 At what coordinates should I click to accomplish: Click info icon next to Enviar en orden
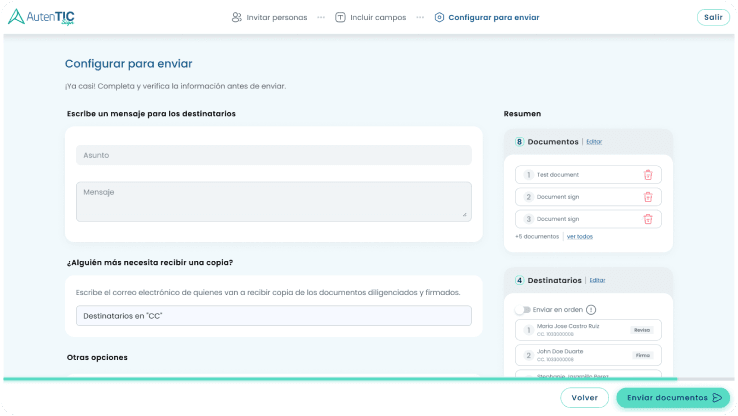[591, 310]
